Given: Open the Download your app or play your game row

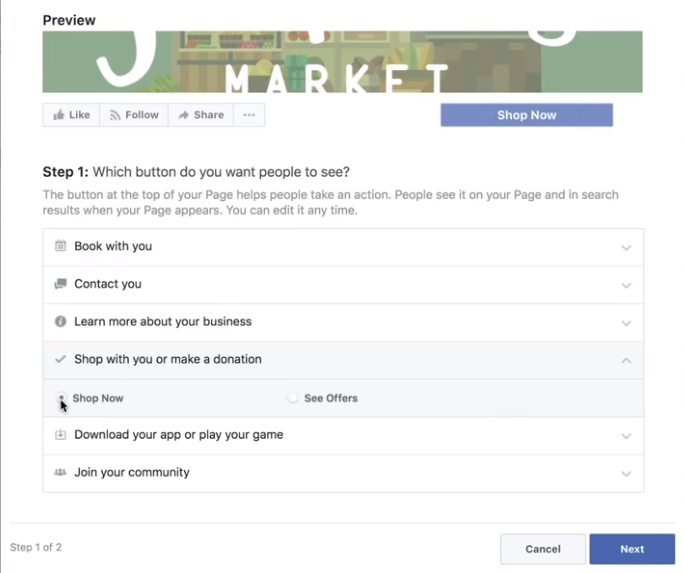Looking at the screenshot, I should tap(178, 435).
